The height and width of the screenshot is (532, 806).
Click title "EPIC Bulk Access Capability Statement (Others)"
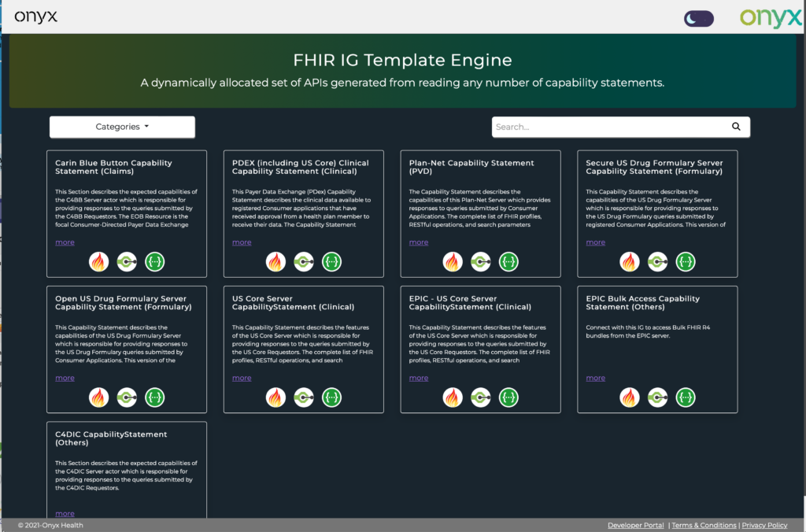point(642,303)
